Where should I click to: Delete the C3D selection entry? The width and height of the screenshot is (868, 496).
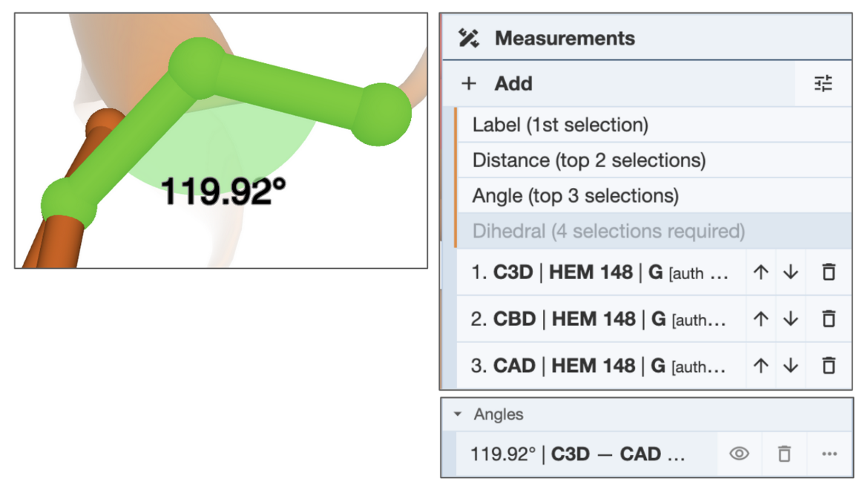tap(829, 273)
